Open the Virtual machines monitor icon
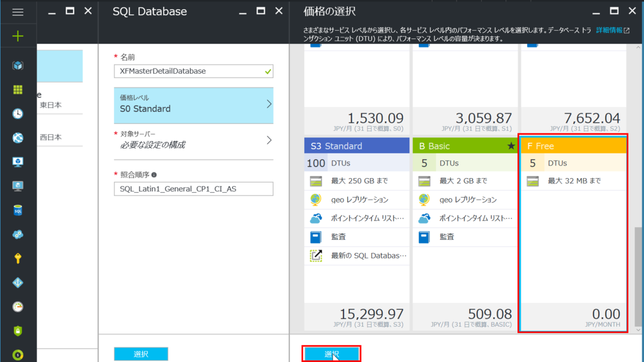The image size is (644, 362). [x=18, y=186]
